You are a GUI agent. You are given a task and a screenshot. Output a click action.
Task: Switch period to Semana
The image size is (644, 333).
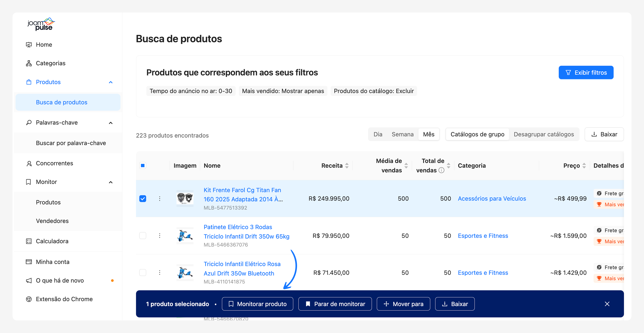(x=402, y=134)
